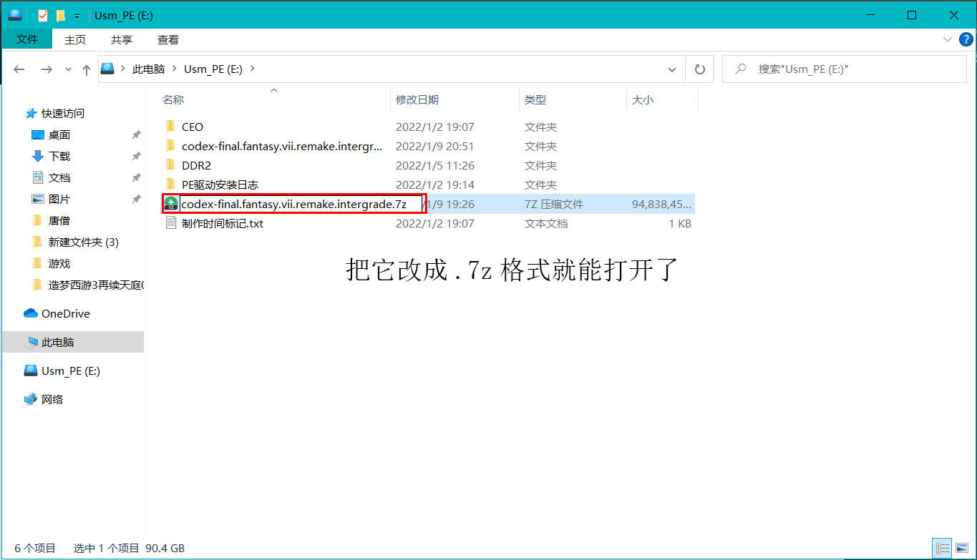Sort by 修改日期 column header

tap(417, 100)
